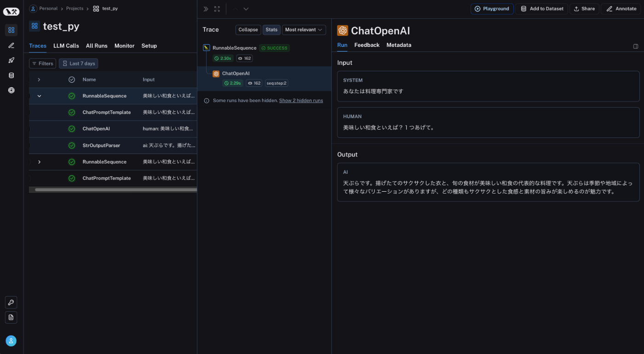Collapse the trace side panel double-chevron
This screenshot has height=354, width=644.
[x=206, y=9]
